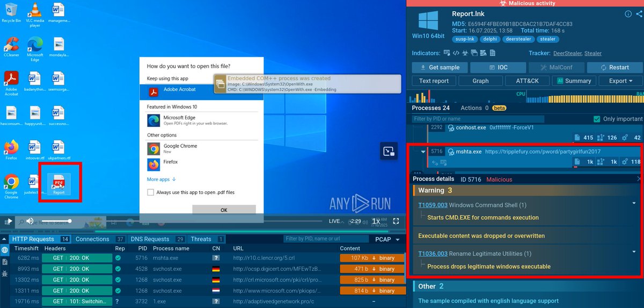The width and height of the screenshot is (644, 308).
Task: Open the Processes 24 tab
Action: (x=431, y=108)
